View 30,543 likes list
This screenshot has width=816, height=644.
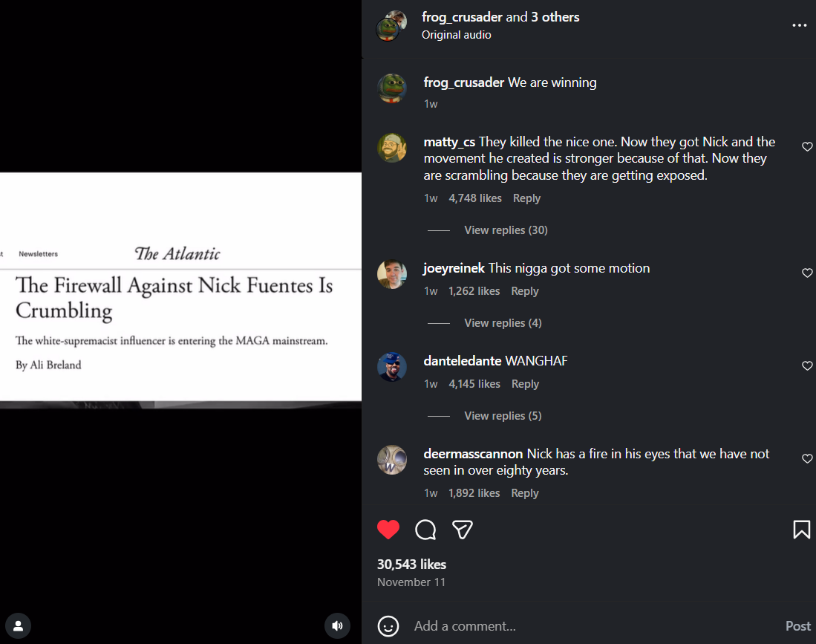[411, 565]
